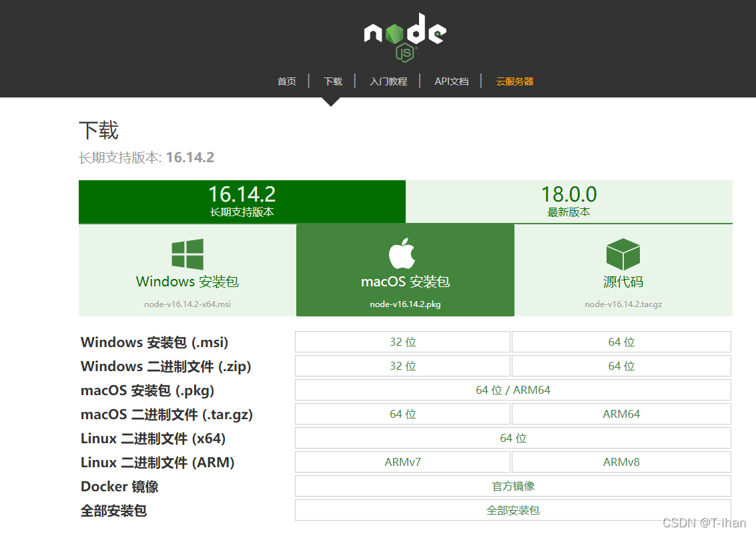Click the 长期支持版本: 16.14.2 subtitle
This screenshot has width=756, height=534.
click(147, 158)
